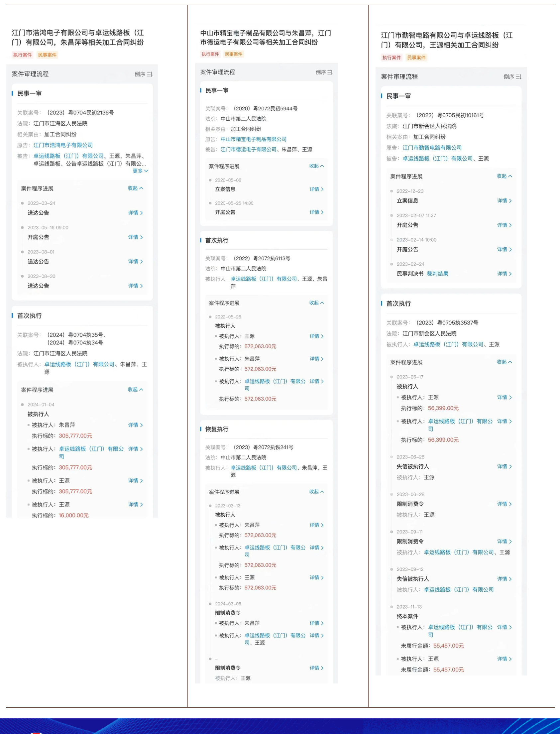Toggle 倒序 sort in 中山市精宝电子 case panel
560x734 pixels.
[324, 72]
